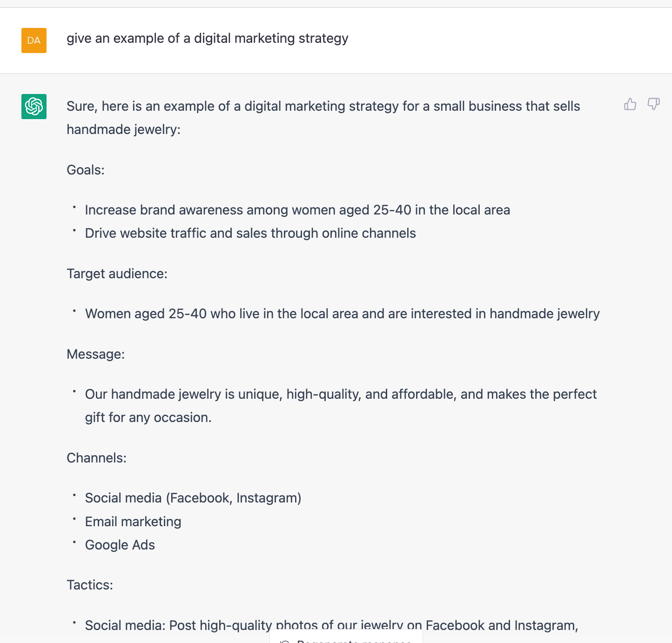The image size is (672, 643).
Task: Click the "Channels:" heading
Action: tap(96, 458)
